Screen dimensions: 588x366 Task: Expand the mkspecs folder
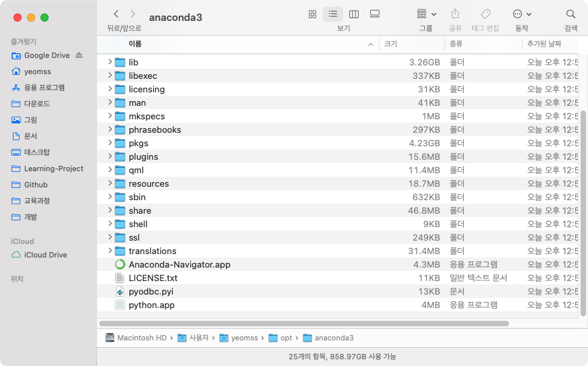click(x=110, y=116)
